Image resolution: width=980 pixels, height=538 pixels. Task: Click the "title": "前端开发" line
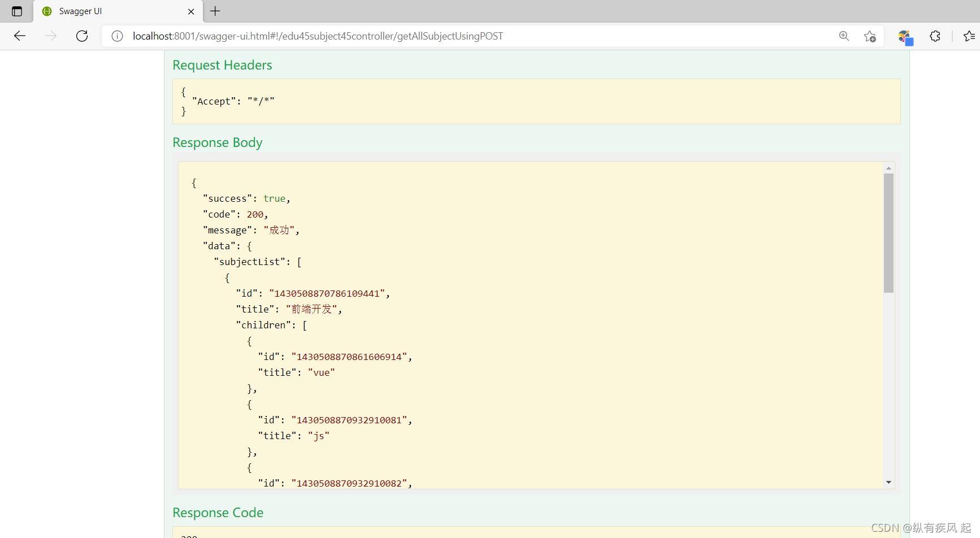[x=289, y=309]
